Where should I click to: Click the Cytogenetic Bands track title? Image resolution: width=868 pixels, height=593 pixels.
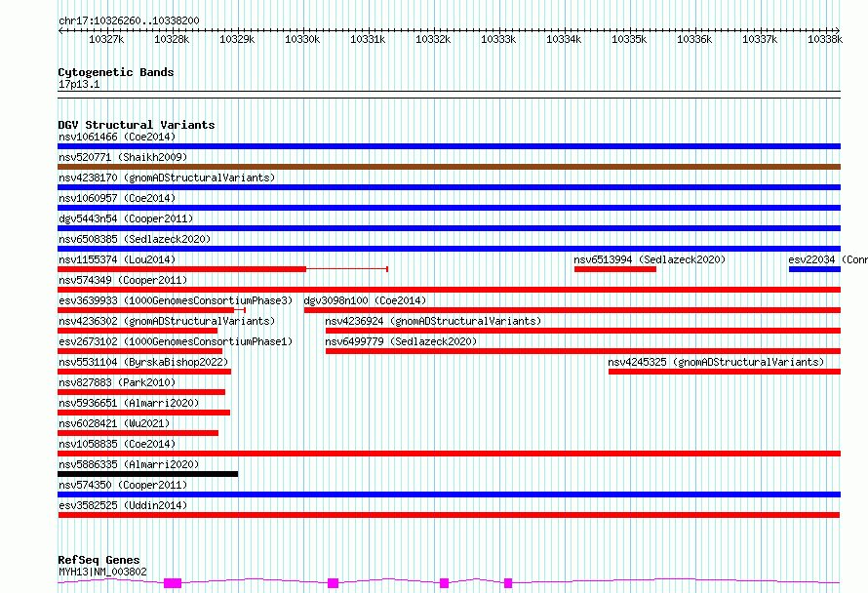pyautogui.click(x=116, y=72)
